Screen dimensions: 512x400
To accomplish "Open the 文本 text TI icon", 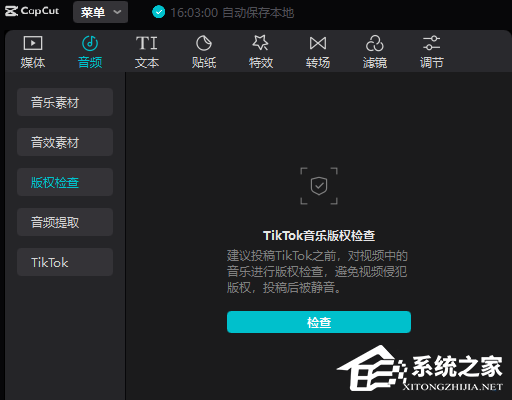I will click(x=147, y=43).
